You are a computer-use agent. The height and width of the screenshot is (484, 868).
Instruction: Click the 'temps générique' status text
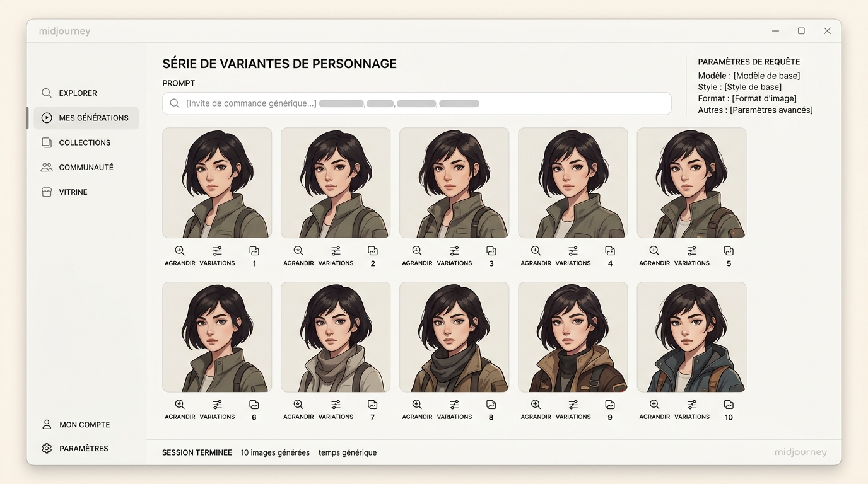tap(348, 452)
